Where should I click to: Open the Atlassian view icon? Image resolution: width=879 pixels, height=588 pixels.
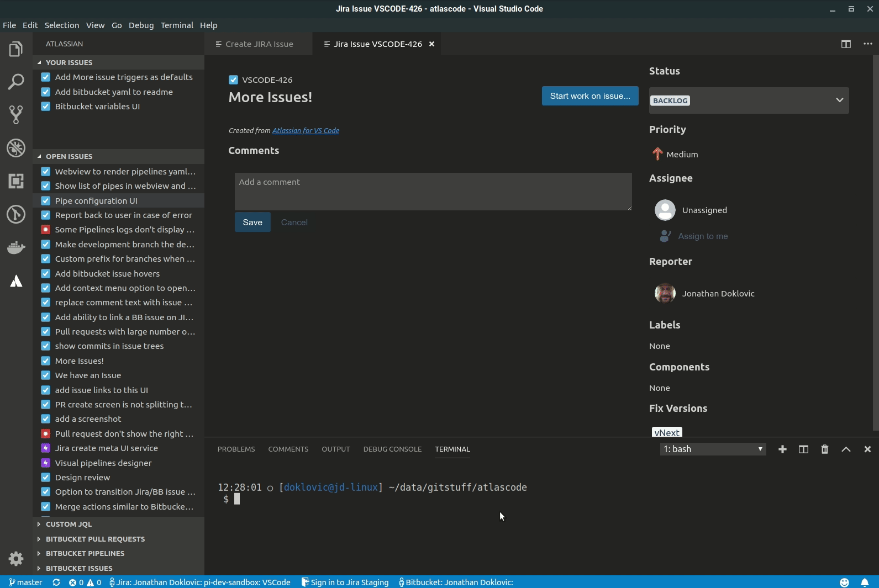16,281
